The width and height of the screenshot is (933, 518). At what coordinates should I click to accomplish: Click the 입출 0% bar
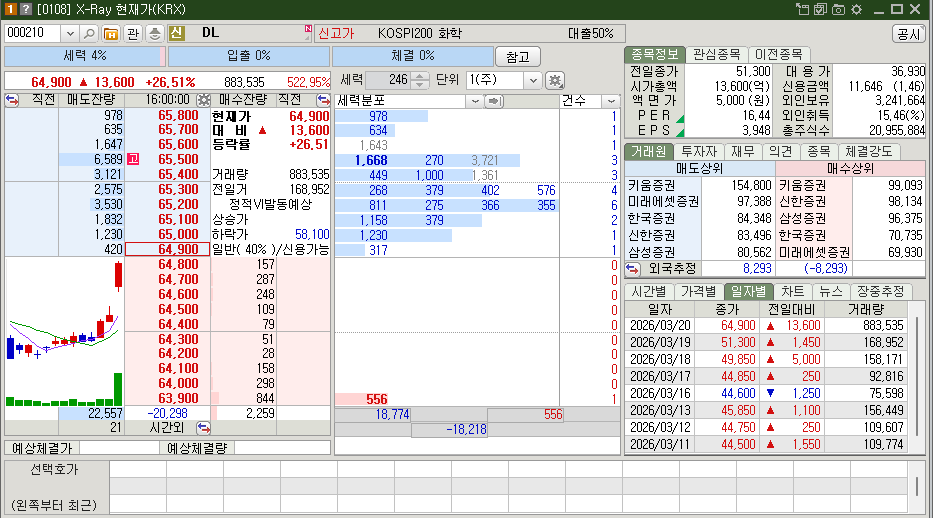click(249, 56)
